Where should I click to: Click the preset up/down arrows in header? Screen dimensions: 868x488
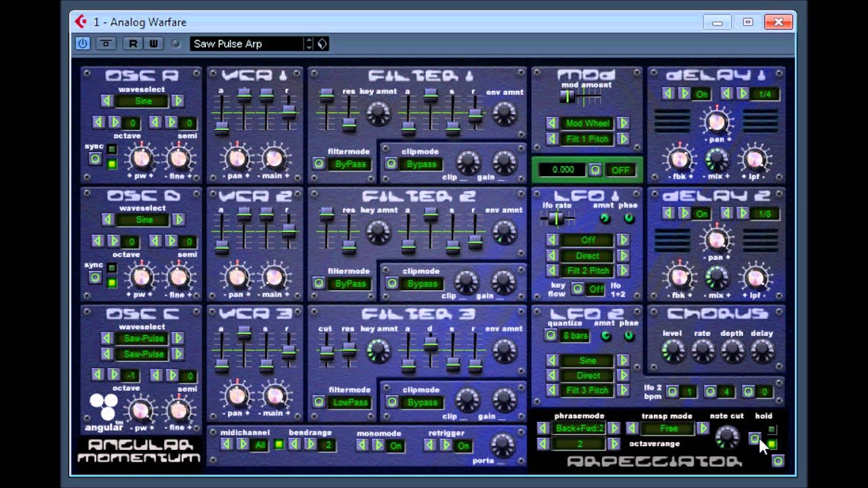click(309, 44)
